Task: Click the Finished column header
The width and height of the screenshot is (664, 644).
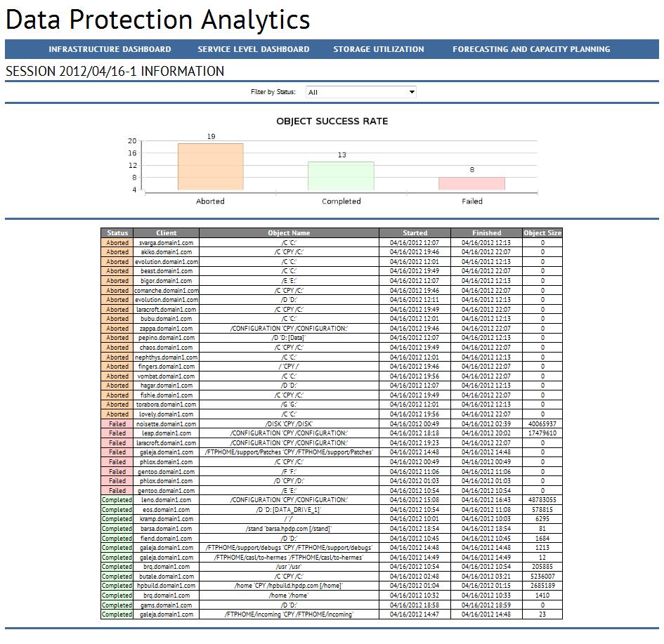Action: point(486,232)
